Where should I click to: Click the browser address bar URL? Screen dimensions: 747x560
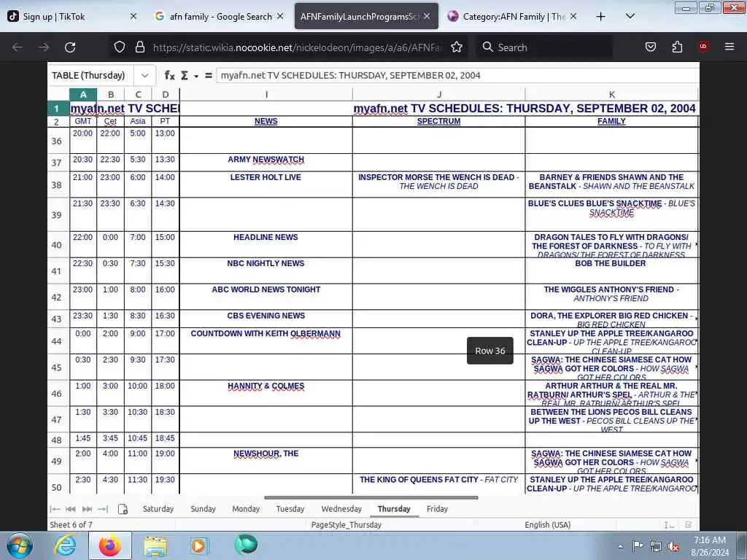(x=298, y=47)
